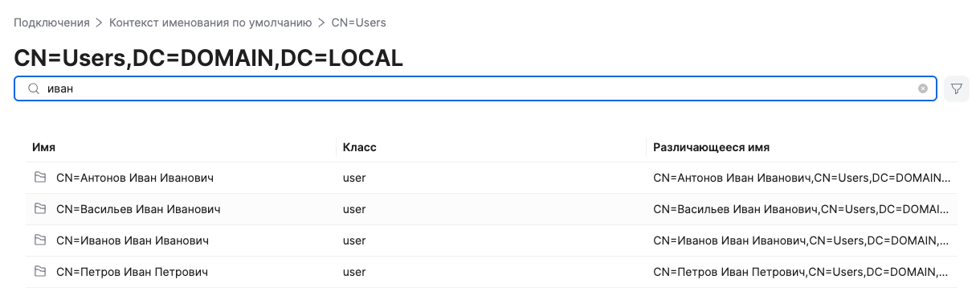Focus the search field containing иван
980x296 pixels.
(x=476, y=88)
